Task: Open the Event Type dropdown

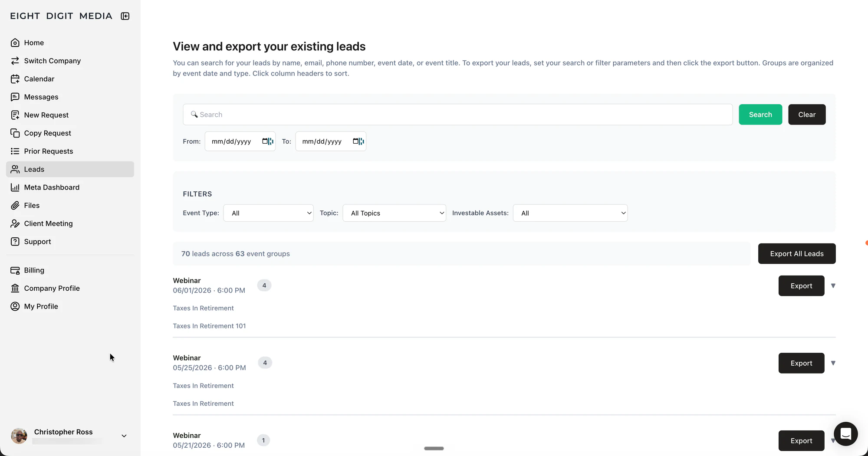Action: tap(269, 213)
